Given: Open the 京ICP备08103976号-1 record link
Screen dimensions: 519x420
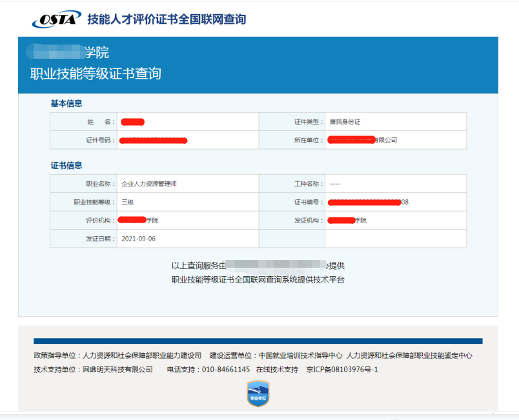Looking at the screenshot, I should pos(341,370).
